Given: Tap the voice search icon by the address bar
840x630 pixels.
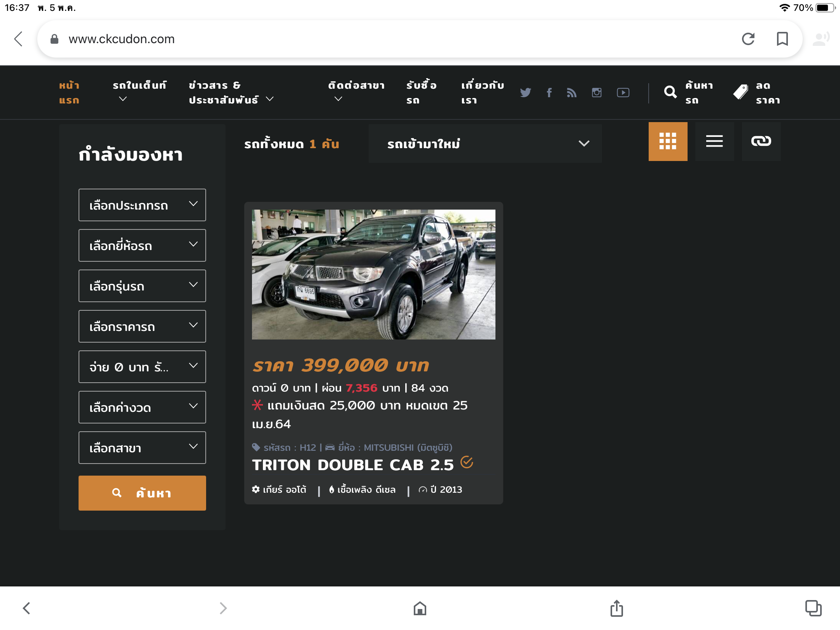Looking at the screenshot, I should pyautogui.click(x=821, y=39).
